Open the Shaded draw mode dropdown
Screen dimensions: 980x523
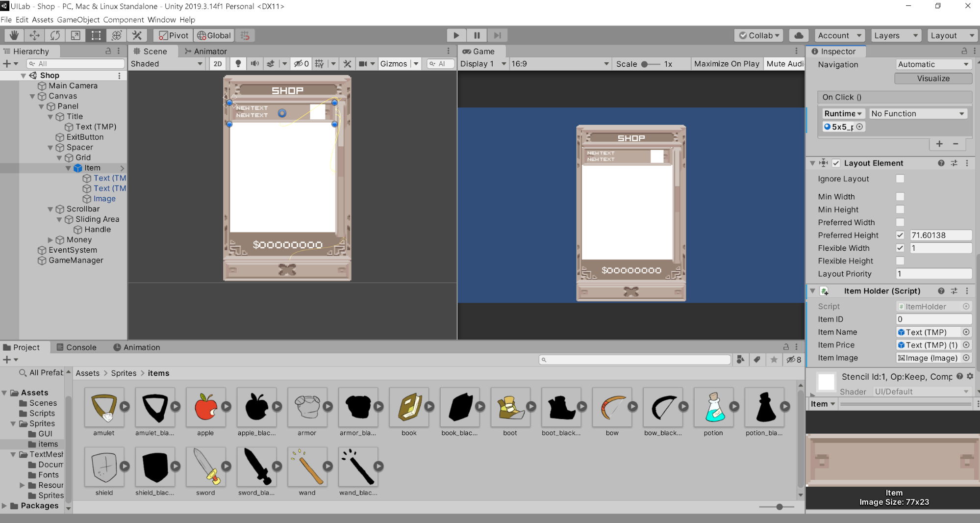pyautogui.click(x=167, y=63)
